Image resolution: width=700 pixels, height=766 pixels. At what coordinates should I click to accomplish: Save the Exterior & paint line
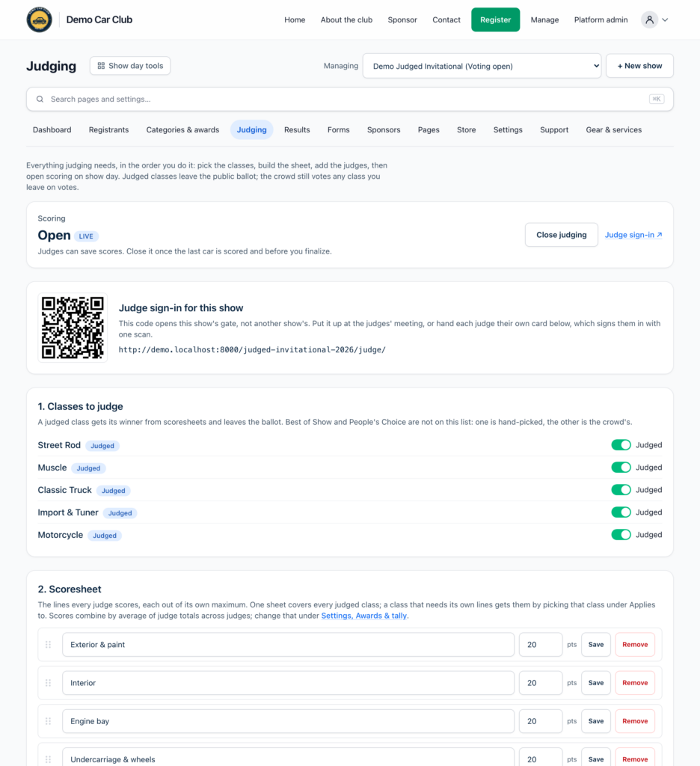click(x=596, y=645)
